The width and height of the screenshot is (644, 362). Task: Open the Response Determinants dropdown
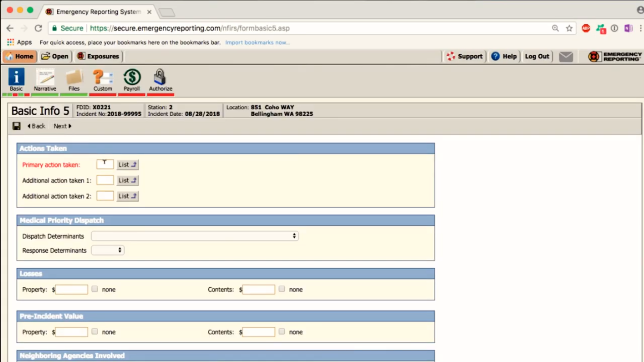point(108,250)
